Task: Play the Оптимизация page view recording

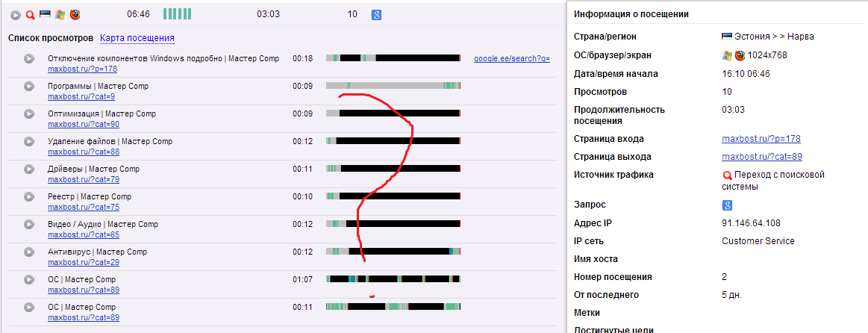Action: (x=29, y=114)
